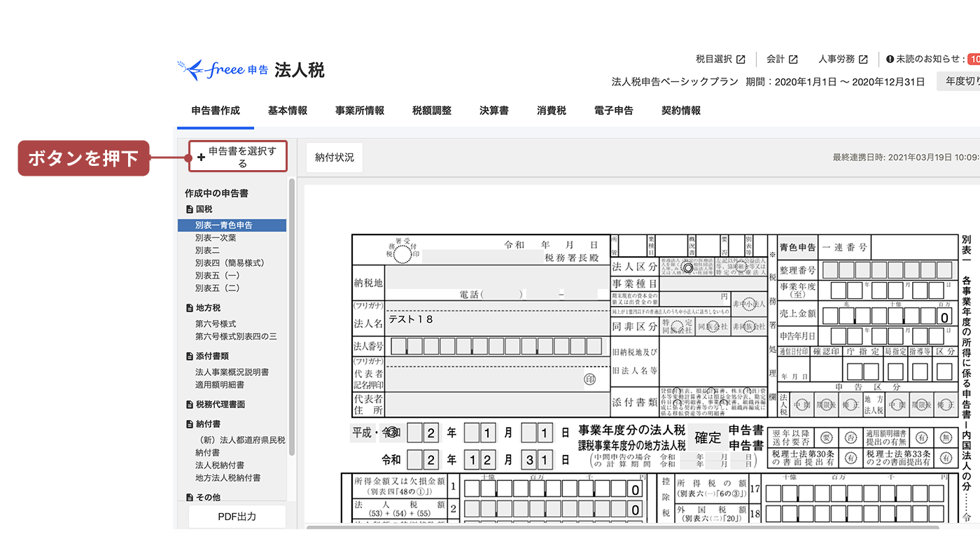980x560 pixels.
Task: Select 法人事業概況説明書 under 添付書類
Action: [231, 372]
